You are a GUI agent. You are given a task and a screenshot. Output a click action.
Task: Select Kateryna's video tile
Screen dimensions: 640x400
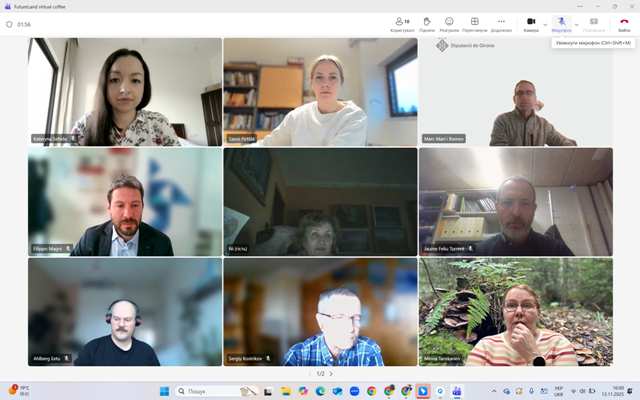click(125, 92)
